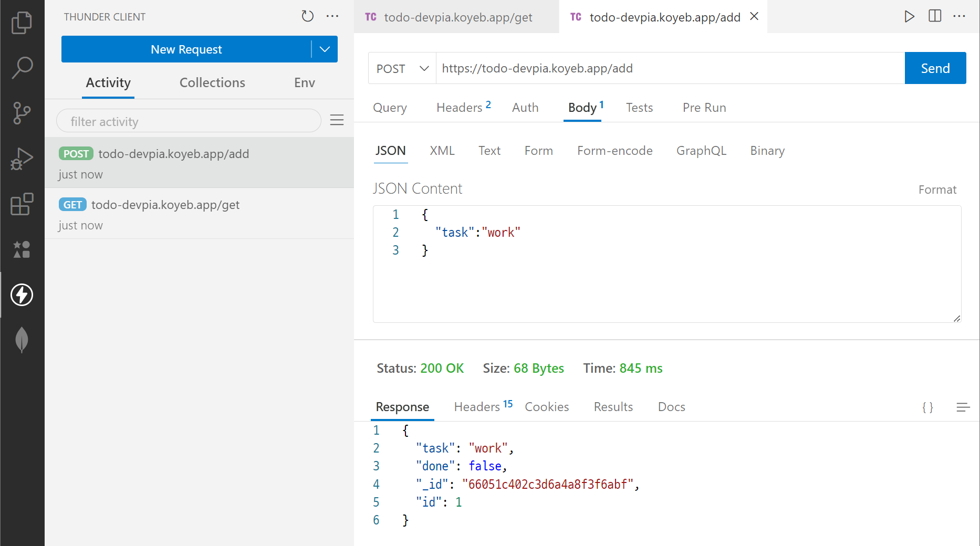Screen dimensions: 980x546
Task: Open the Thunder Client lightning icon
Action: [22, 295]
